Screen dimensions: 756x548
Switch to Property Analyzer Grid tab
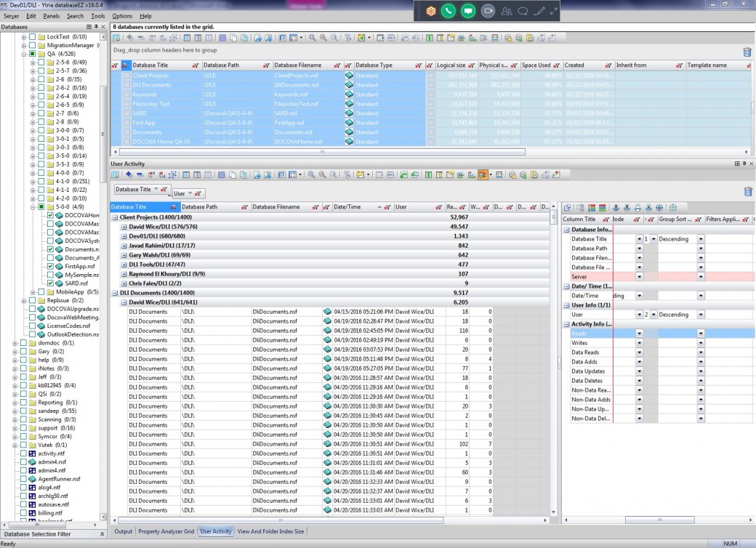166,531
